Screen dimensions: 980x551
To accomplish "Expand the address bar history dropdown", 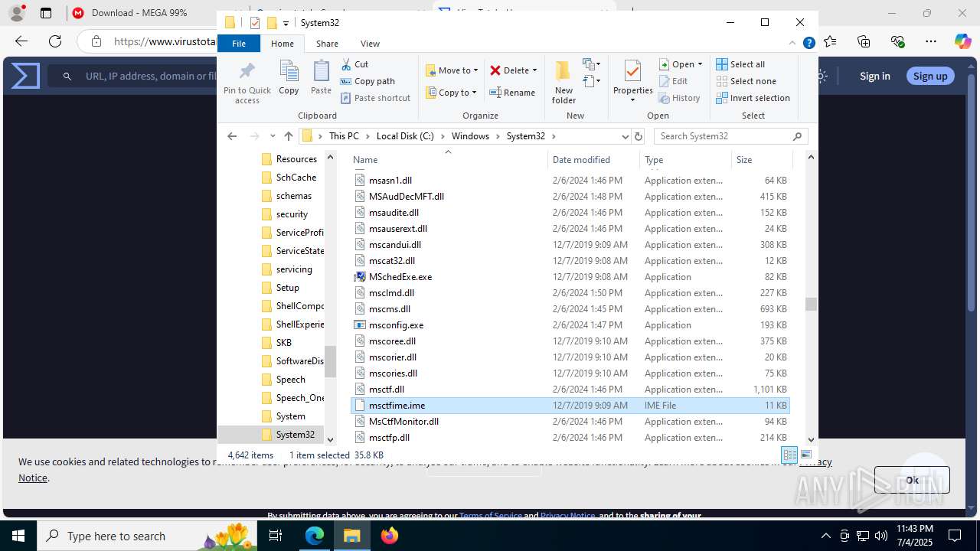I will [626, 136].
